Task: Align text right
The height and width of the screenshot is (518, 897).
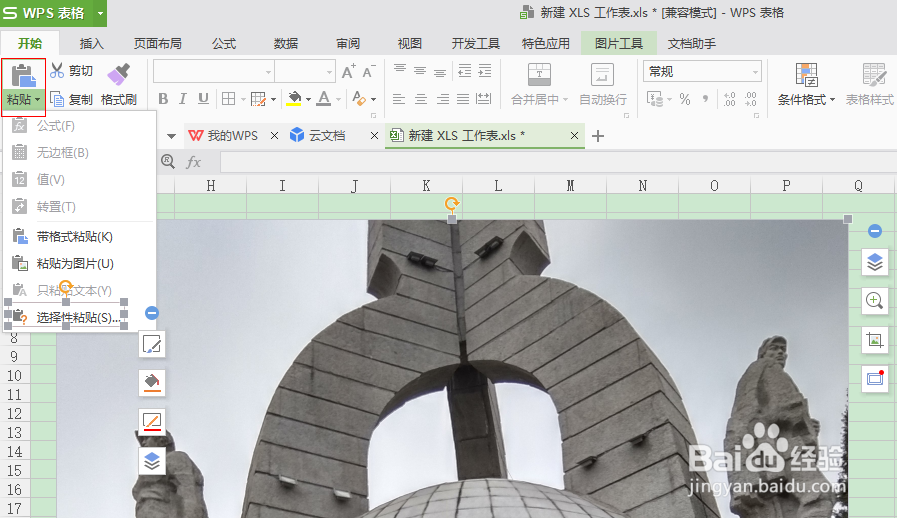Action: (x=443, y=99)
